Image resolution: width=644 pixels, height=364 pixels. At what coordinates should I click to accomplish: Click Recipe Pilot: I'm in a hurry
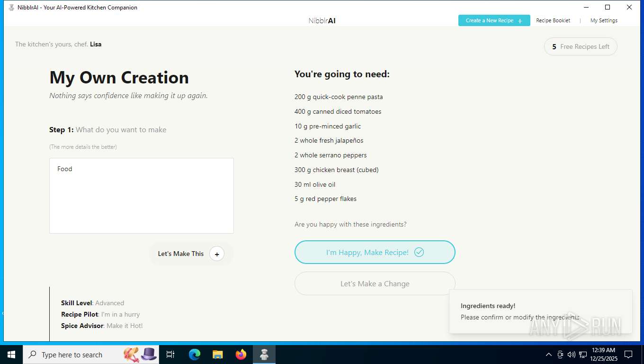pyautogui.click(x=100, y=314)
